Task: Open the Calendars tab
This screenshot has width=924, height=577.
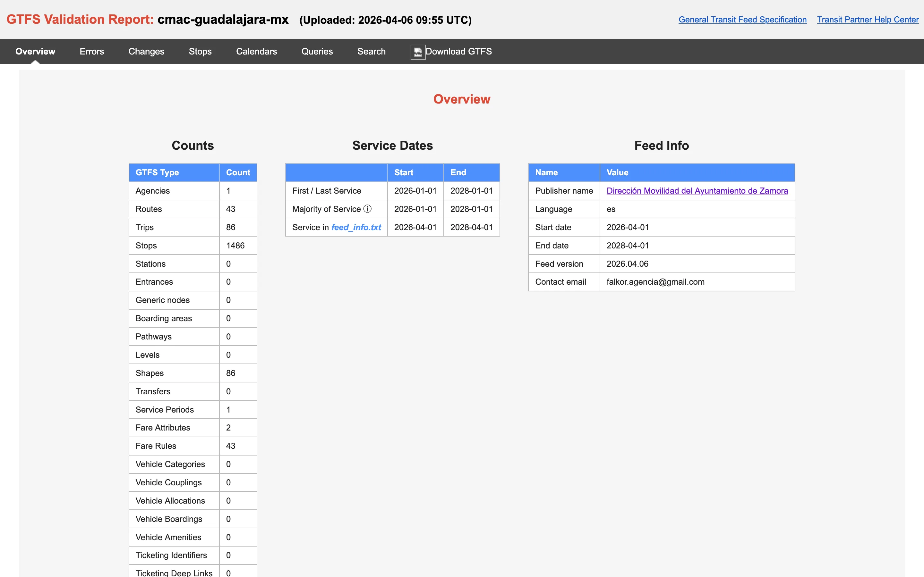Action: click(x=256, y=51)
